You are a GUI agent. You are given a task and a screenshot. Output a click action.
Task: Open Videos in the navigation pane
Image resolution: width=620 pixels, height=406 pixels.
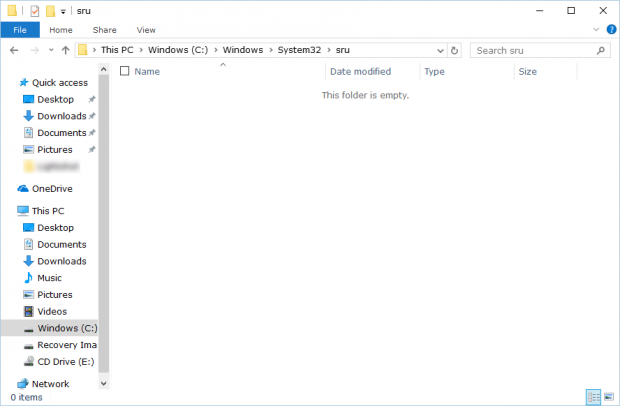click(x=51, y=311)
